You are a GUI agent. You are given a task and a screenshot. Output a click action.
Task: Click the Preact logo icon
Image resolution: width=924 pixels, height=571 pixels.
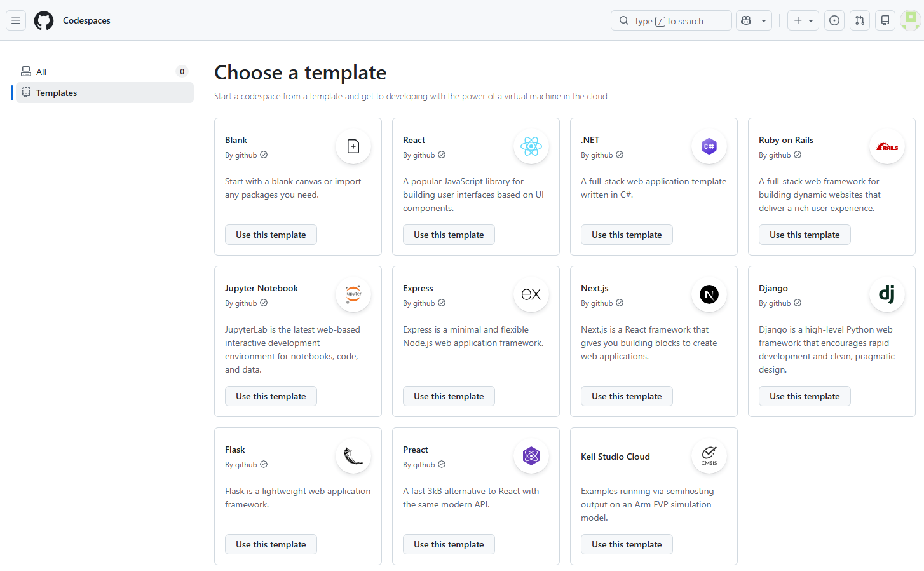tap(531, 456)
